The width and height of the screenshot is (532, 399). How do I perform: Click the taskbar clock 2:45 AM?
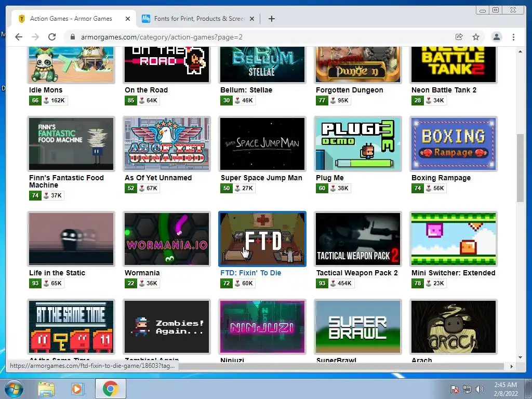click(x=506, y=389)
